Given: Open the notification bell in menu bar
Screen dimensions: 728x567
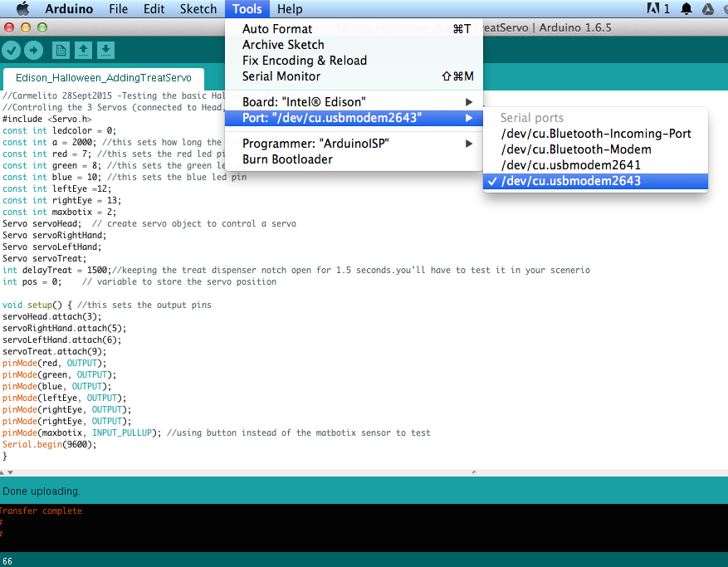Looking at the screenshot, I should [x=686, y=9].
